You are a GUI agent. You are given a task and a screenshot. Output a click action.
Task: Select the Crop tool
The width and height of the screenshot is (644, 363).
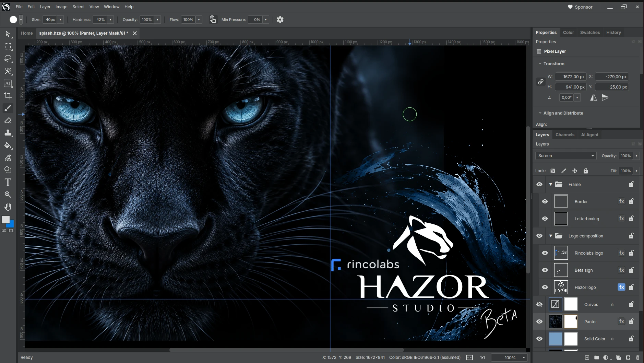8,96
